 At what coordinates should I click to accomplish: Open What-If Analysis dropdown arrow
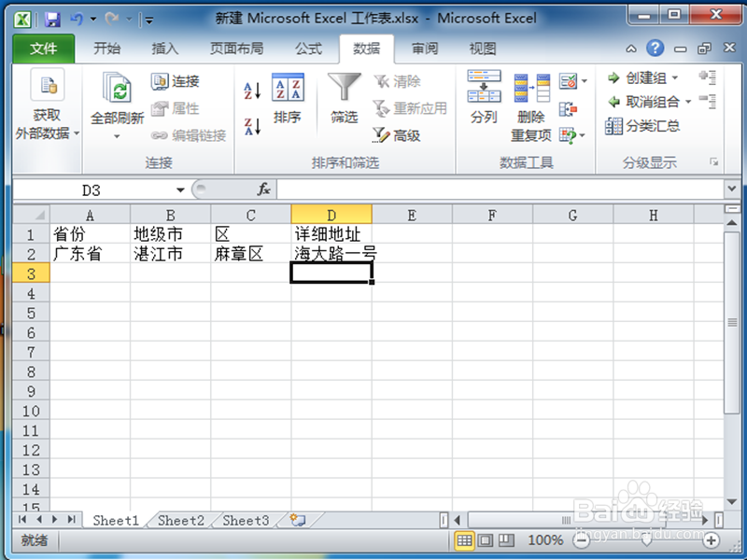pos(582,136)
